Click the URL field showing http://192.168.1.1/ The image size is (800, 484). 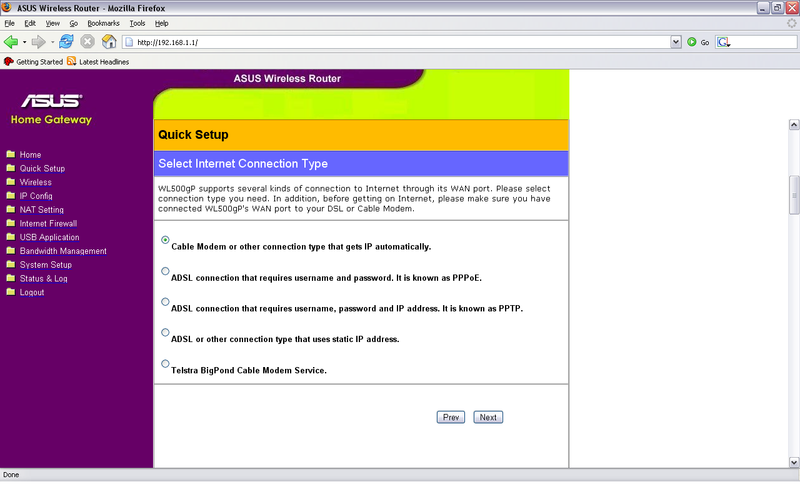pos(395,42)
